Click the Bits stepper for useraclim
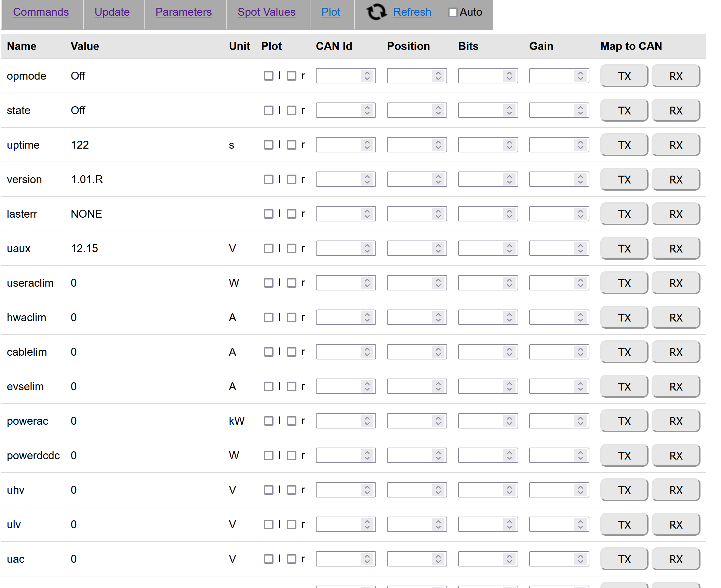Image resolution: width=721 pixels, height=588 pixels. 509,283
